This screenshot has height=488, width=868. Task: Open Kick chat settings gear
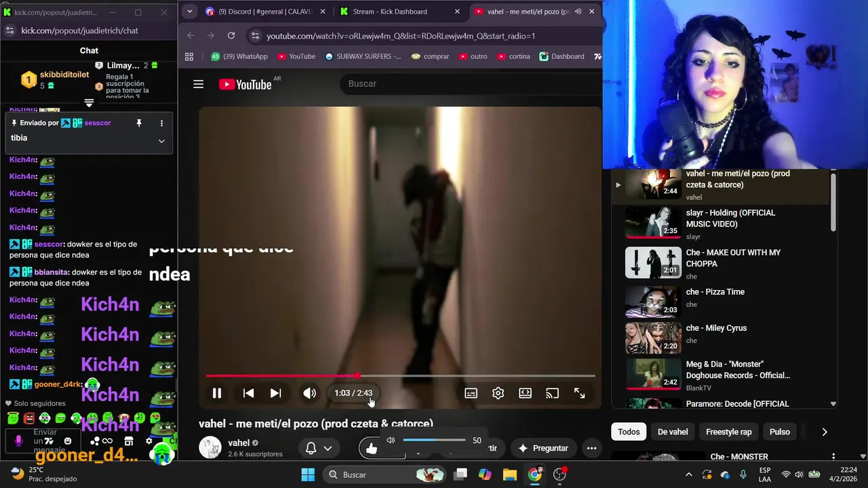149,441
